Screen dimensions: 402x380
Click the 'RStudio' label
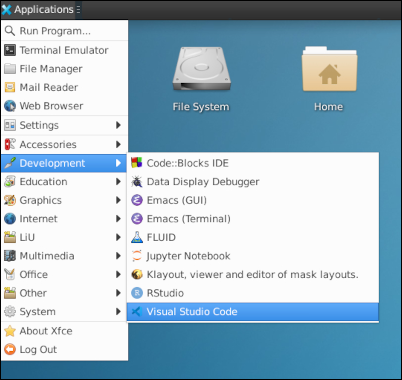pyautogui.click(x=165, y=293)
